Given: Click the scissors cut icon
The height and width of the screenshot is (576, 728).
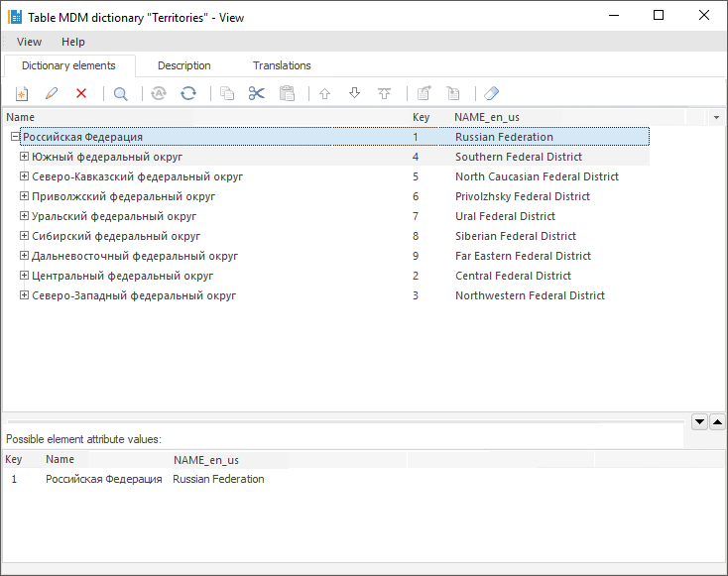Looking at the screenshot, I should 257,94.
